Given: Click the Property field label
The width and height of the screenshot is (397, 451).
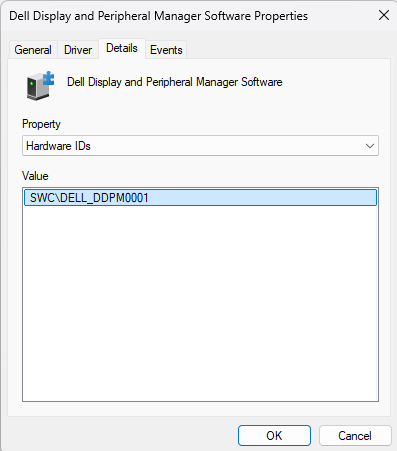Looking at the screenshot, I should (x=41, y=124).
